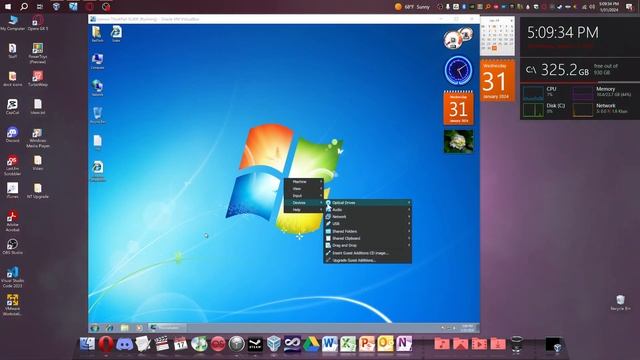
Task: Open Recycle Bin in Windows 7 guest
Action: [97, 115]
